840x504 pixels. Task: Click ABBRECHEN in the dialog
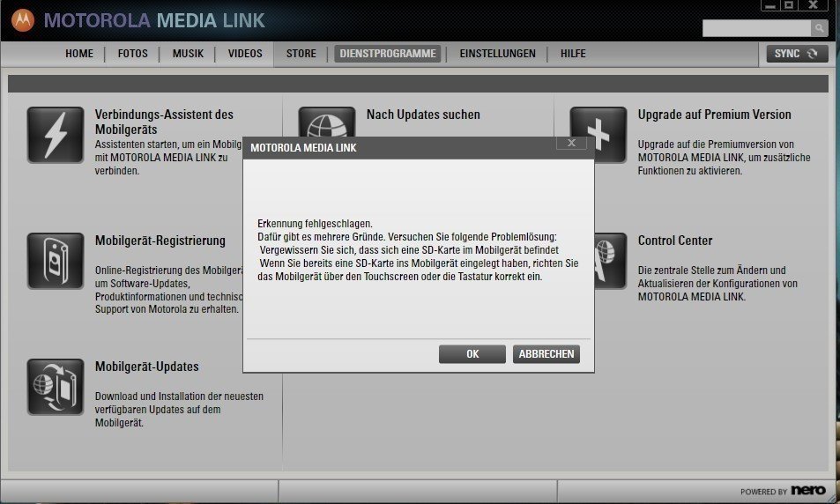(546, 354)
